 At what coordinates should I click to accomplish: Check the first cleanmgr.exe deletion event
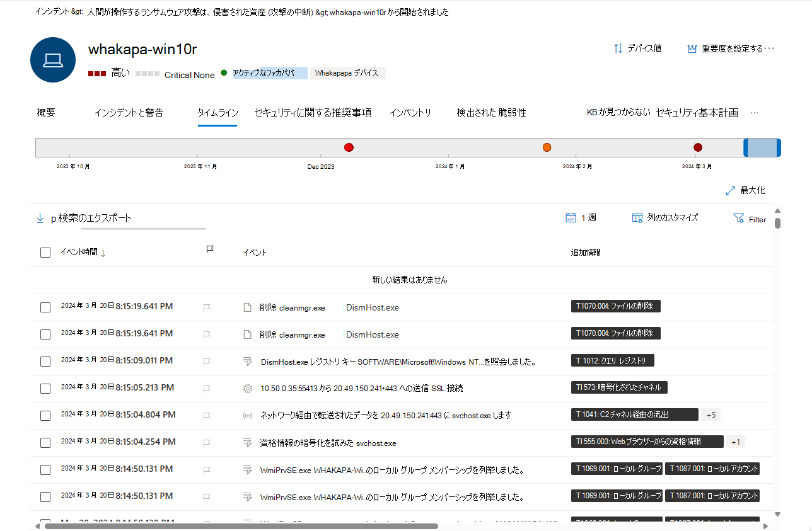(45, 307)
